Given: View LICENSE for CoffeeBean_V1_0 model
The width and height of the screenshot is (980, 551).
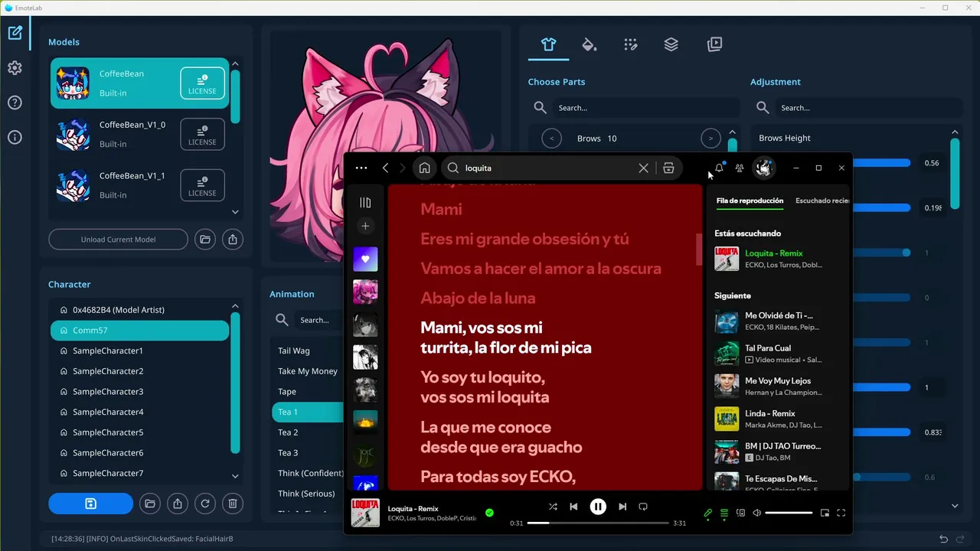Looking at the screenshot, I should tap(202, 135).
